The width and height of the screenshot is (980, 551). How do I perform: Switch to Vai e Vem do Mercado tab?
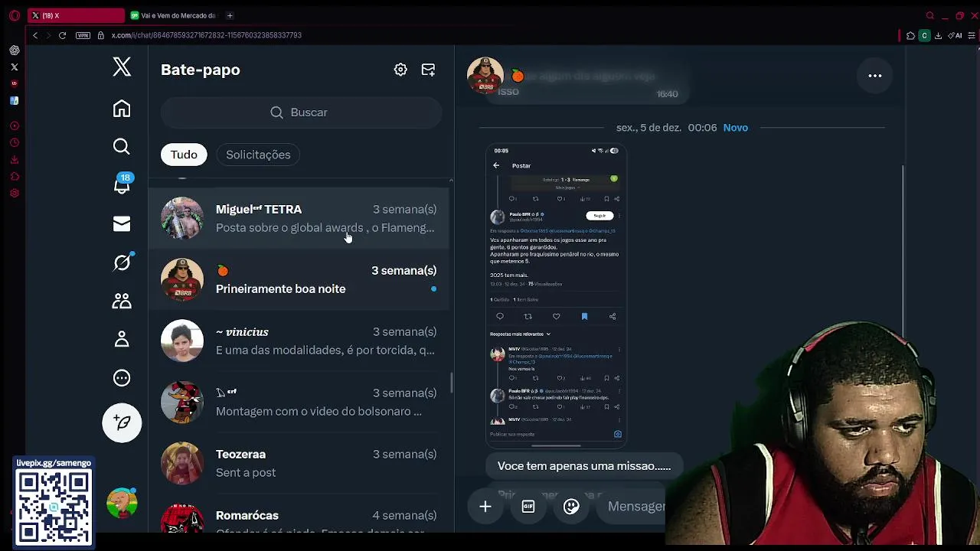[174, 15]
